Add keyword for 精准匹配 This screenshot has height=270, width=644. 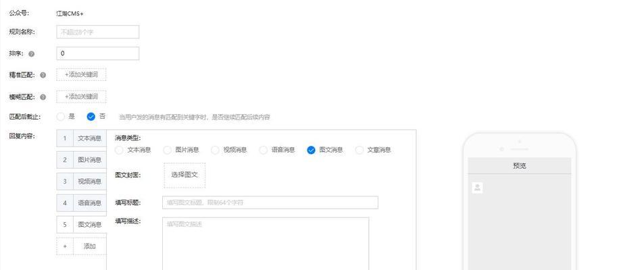[x=81, y=75]
